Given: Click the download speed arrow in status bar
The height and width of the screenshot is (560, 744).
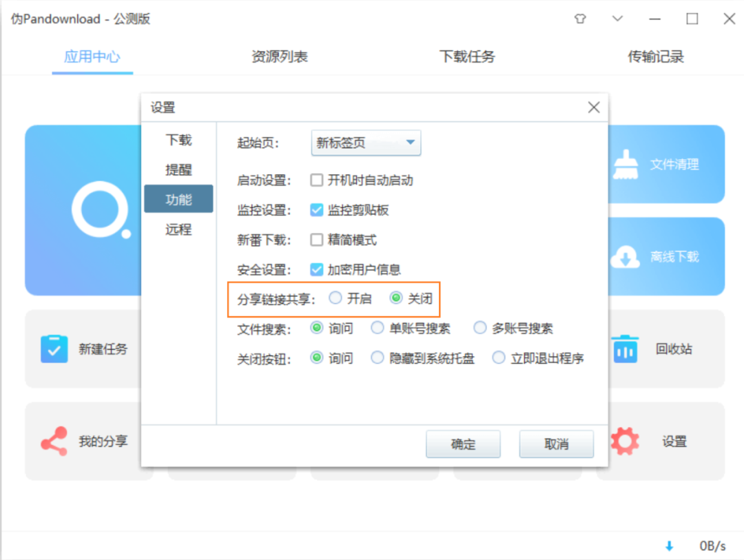Looking at the screenshot, I should (x=669, y=546).
